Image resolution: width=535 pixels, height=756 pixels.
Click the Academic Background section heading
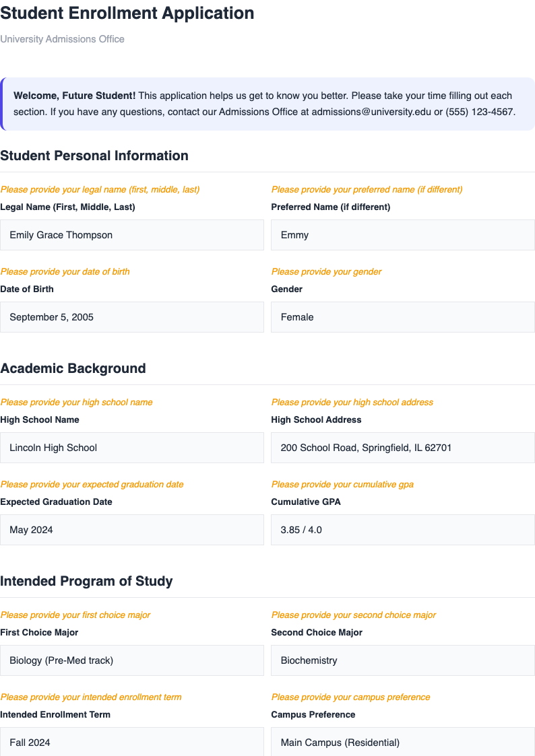click(73, 368)
